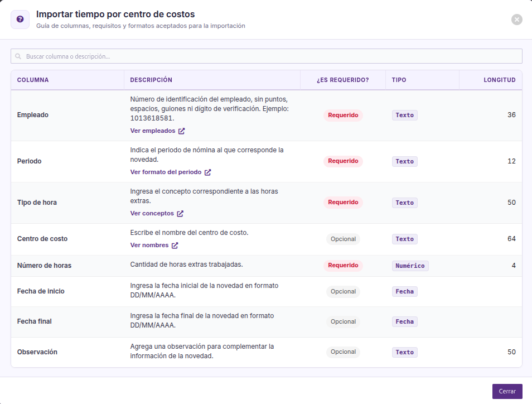Click the Fecha type tag in Fecha de inicio row
This screenshot has height=404, width=532.
tap(404, 292)
